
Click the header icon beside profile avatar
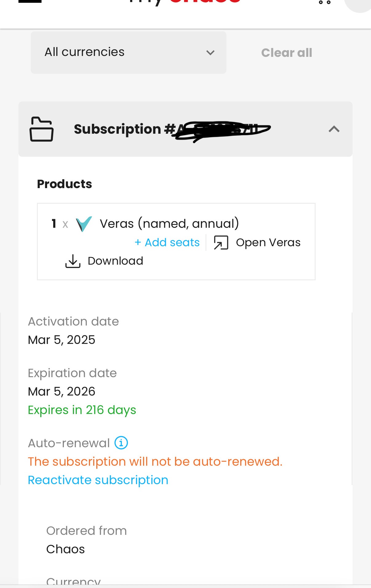click(325, 2)
